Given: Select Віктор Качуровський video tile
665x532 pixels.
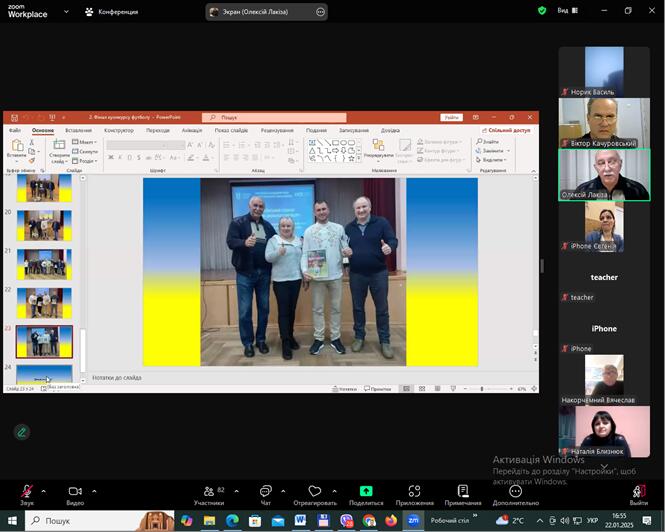Looking at the screenshot, I should (x=604, y=123).
